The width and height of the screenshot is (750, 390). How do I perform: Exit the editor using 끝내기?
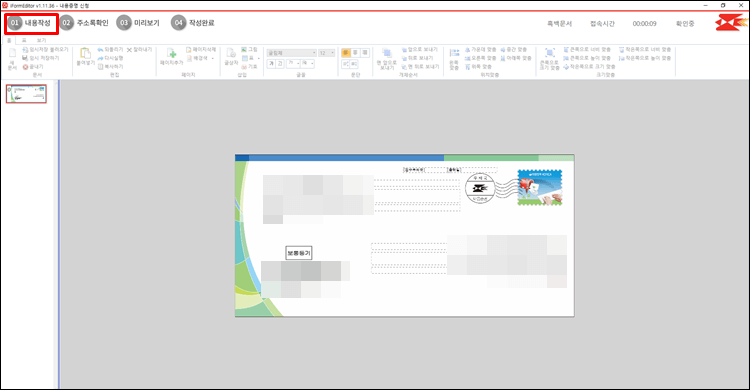click(33, 67)
